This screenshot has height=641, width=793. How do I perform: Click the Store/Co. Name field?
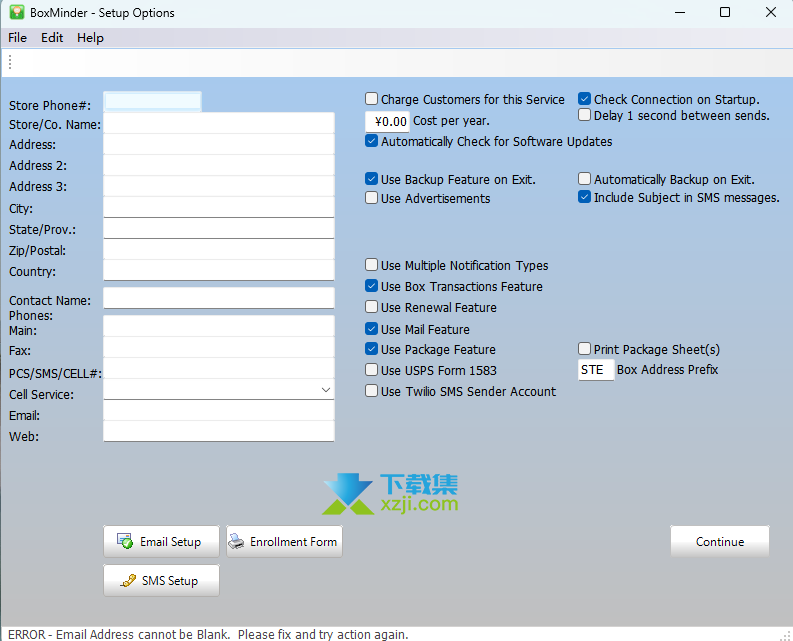pos(219,123)
